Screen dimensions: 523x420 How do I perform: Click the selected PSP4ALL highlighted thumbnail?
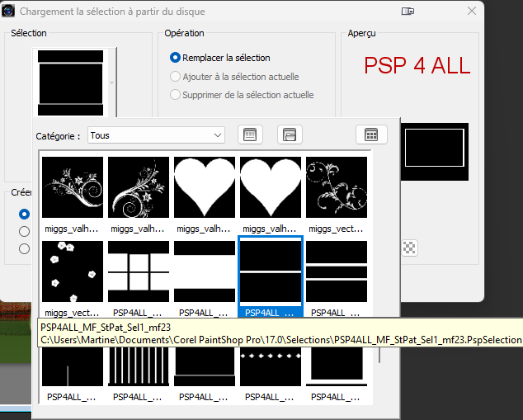coord(271,271)
